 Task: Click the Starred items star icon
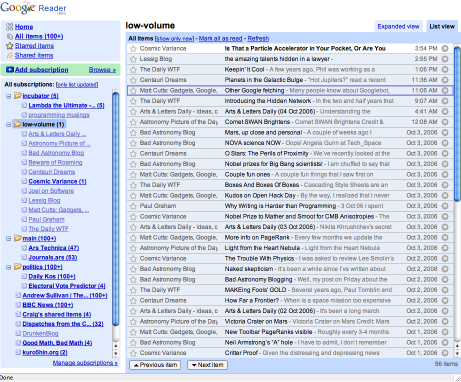(x=10, y=46)
